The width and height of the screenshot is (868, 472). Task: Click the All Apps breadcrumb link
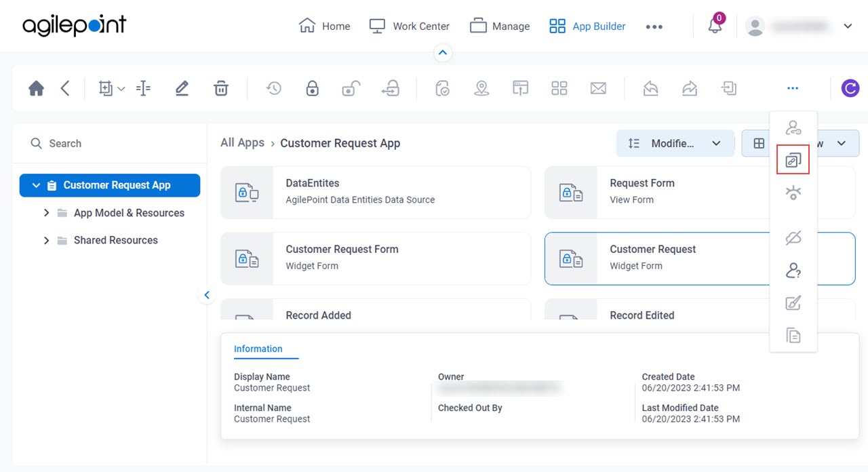[242, 142]
